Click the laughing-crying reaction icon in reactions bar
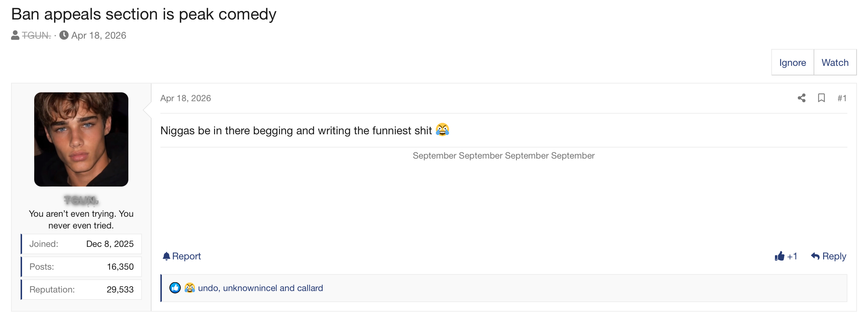 pos(189,288)
